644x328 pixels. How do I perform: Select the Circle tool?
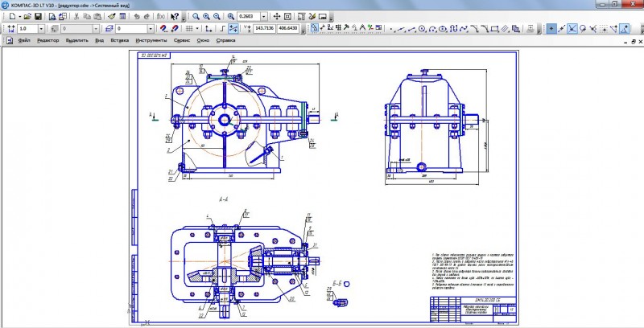[x=422, y=29]
